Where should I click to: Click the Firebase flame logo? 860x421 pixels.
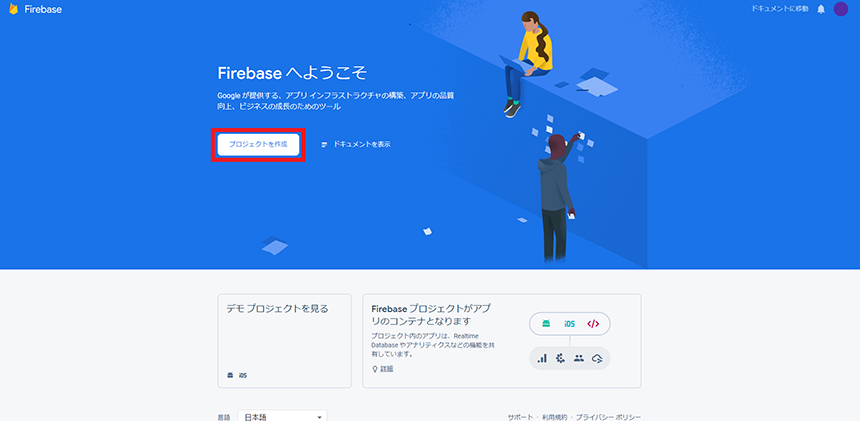pos(14,9)
